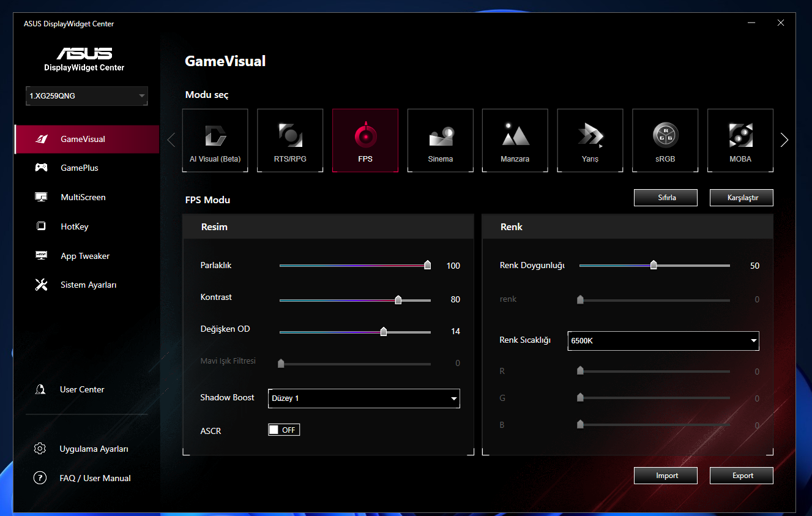
Task: Select the FPS mode tile
Action: coord(365,141)
